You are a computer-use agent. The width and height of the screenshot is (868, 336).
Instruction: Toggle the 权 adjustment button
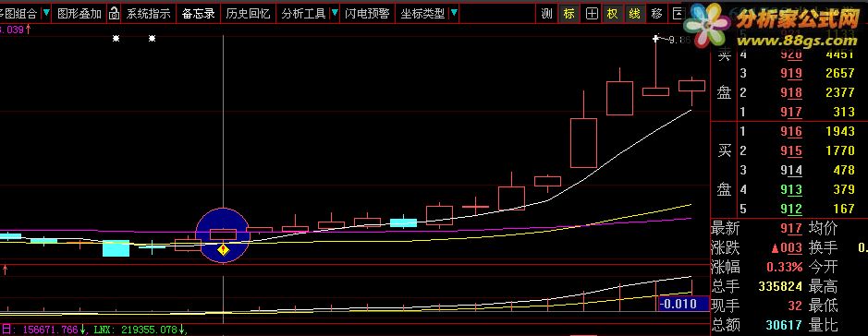coord(612,14)
